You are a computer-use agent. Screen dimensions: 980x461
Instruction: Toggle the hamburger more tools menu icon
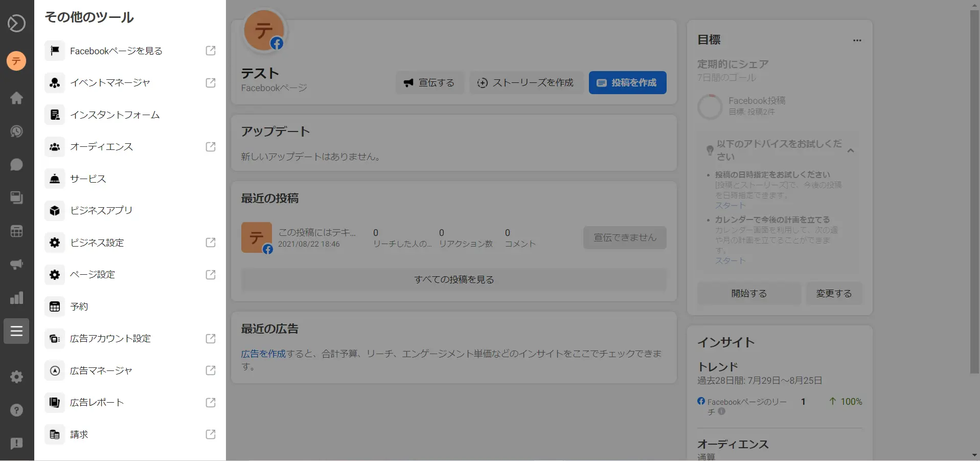16,331
